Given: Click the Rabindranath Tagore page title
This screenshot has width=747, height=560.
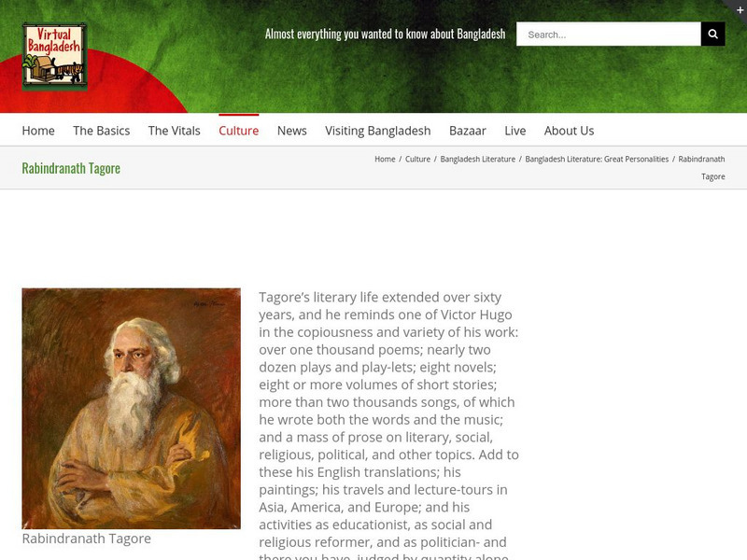Looking at the screenshot, I should coord(71,168).
